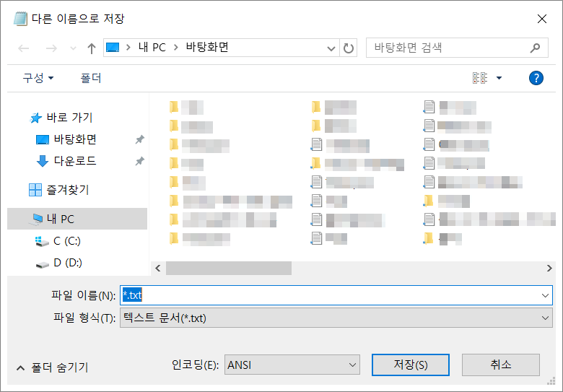Click the 폴더 toolbar button
The image size is (563, 392).
point(91,78)
